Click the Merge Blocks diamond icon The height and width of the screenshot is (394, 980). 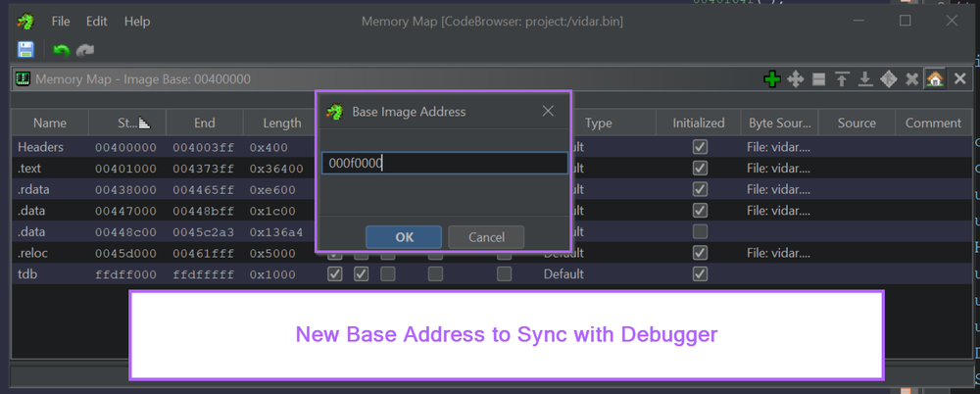889,79
